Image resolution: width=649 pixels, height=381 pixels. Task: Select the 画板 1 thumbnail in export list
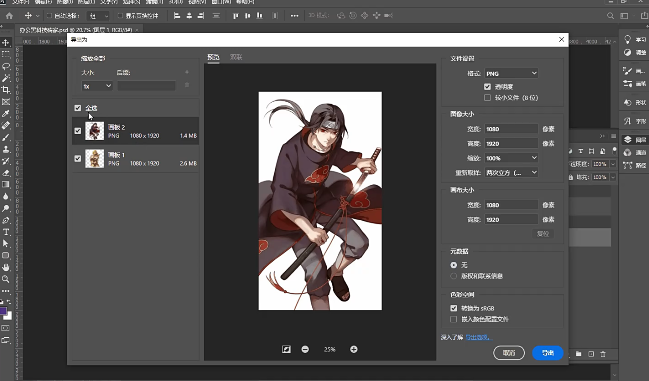point(94,158)
